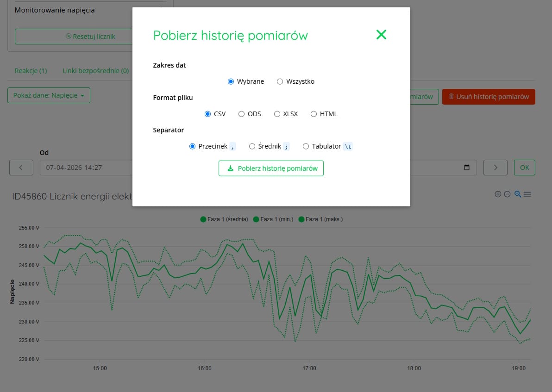
Task: Click the right chevron to go forward in time
Action: pos(495,167)
